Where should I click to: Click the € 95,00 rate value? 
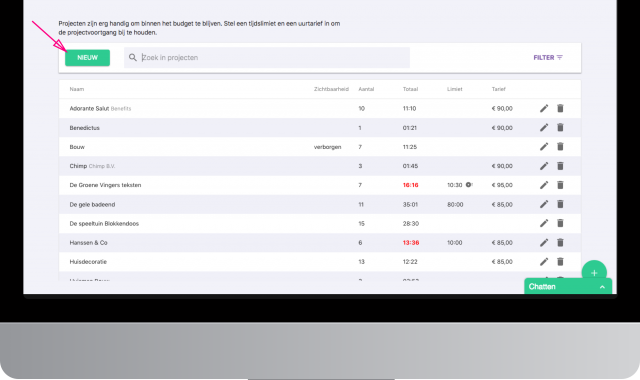(502, 185)
